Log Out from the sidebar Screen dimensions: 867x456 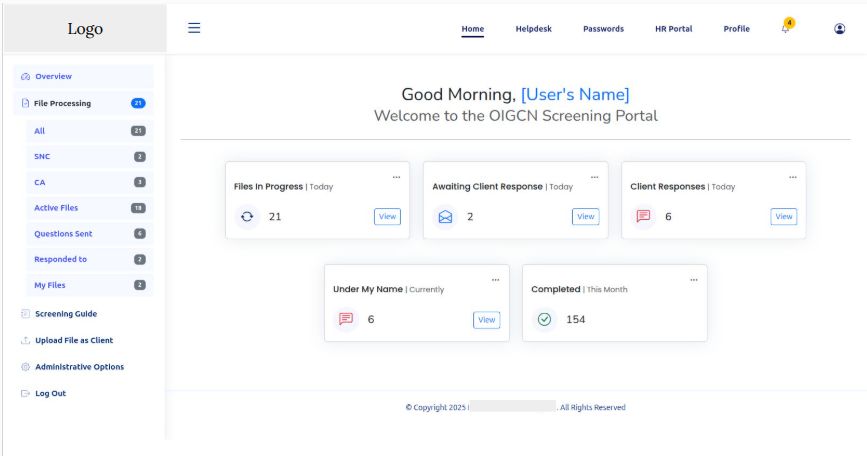[50, 393]
